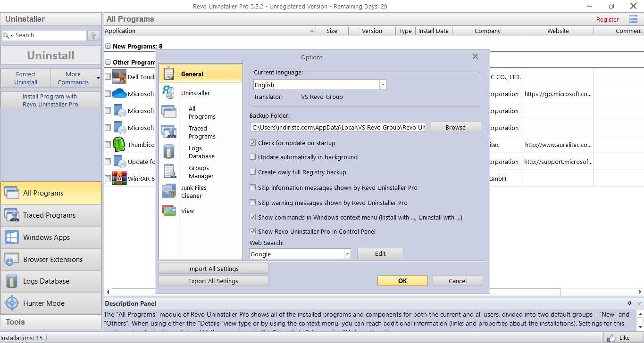Click the WinRAR books icon
644x343 pixels.
pos(119,179)
